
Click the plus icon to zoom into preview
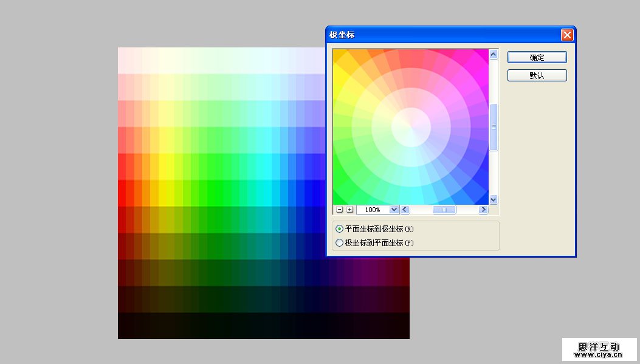pyautogui.click(x=350, y=209)
